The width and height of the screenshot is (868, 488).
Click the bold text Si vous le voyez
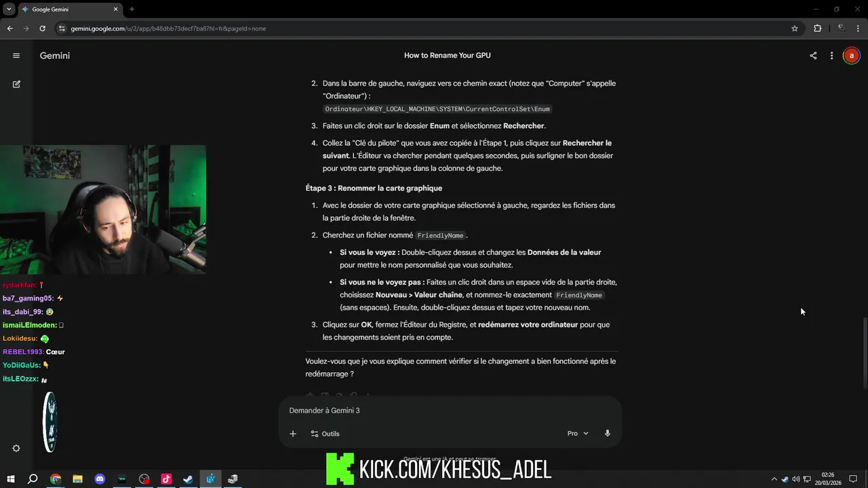[370, 252]
